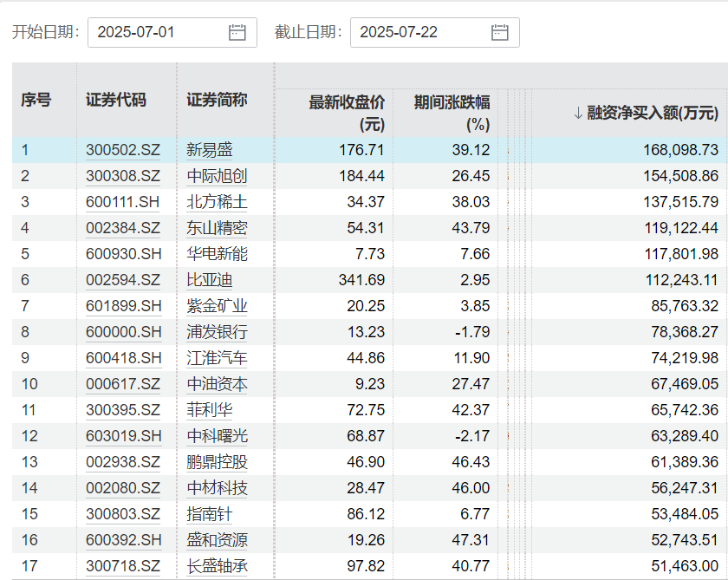Click the 期间涨跌幅 column header
The image size is (728, 580).
pyautogui.click(x=452, y=113)
